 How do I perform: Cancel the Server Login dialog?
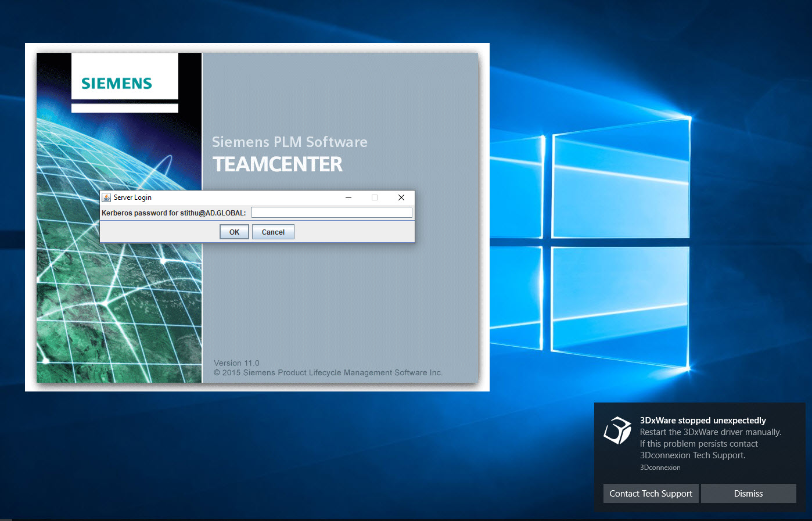point(273,232)
